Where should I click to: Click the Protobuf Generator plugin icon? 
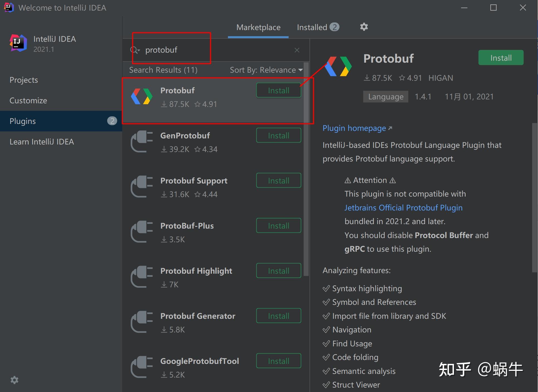click(142, 322)
